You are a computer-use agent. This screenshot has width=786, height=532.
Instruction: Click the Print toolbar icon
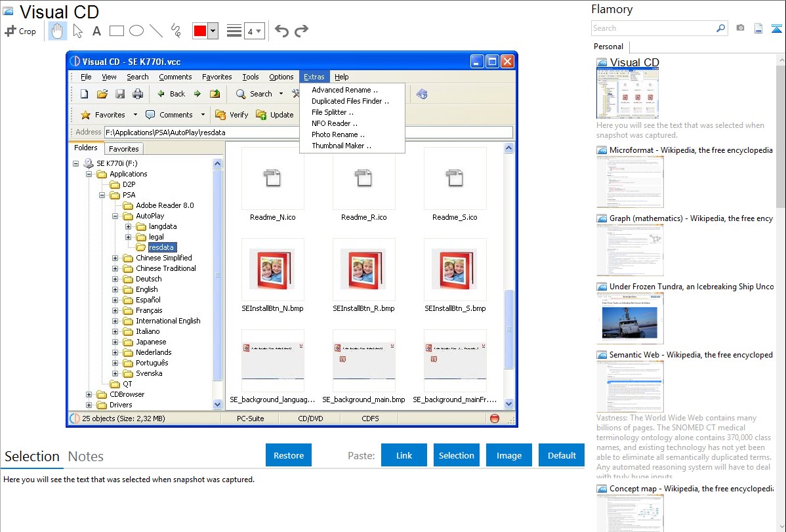tap(138, 94)
